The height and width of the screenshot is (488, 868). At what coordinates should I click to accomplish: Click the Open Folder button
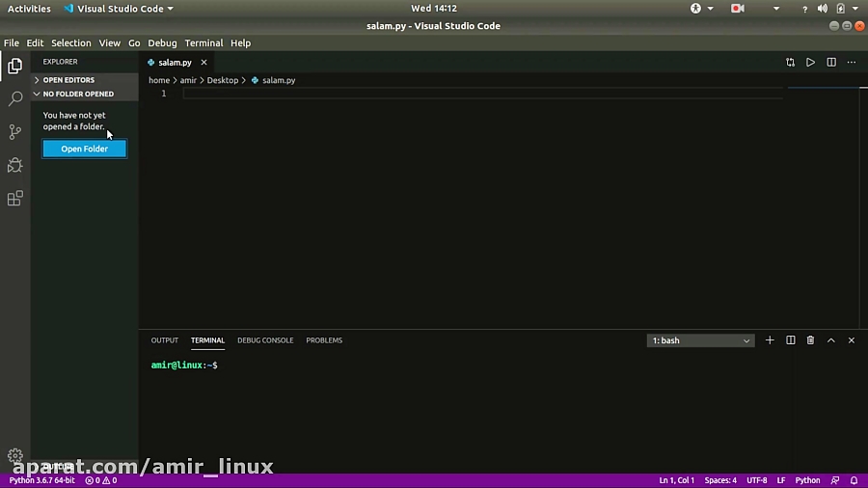[x=84, y=149]
